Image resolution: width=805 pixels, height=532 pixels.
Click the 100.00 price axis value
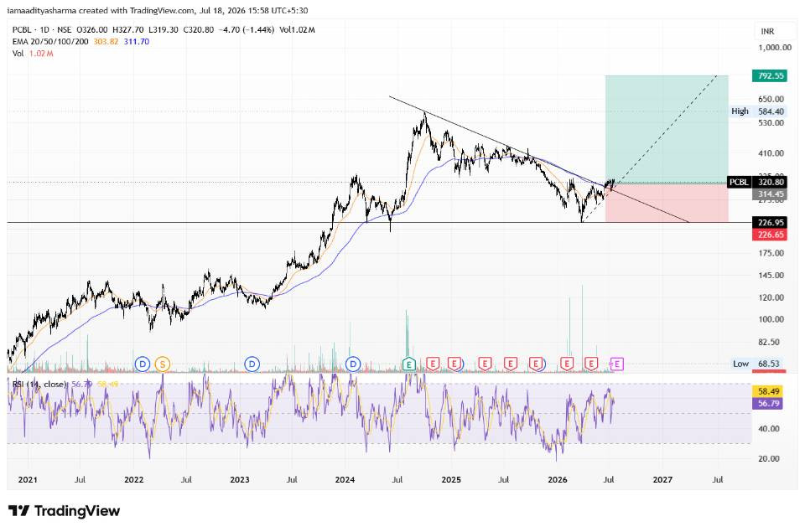[771, 319]
